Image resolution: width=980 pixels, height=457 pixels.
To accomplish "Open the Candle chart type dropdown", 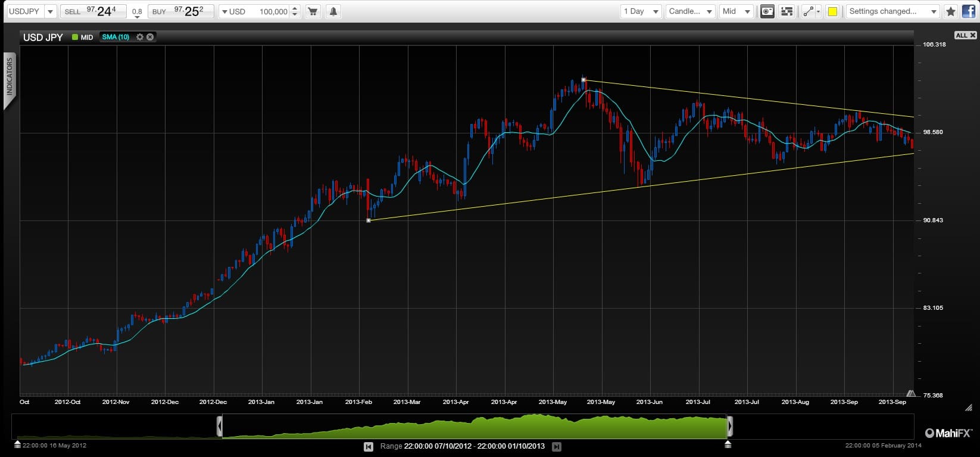I will pos(690,11).
